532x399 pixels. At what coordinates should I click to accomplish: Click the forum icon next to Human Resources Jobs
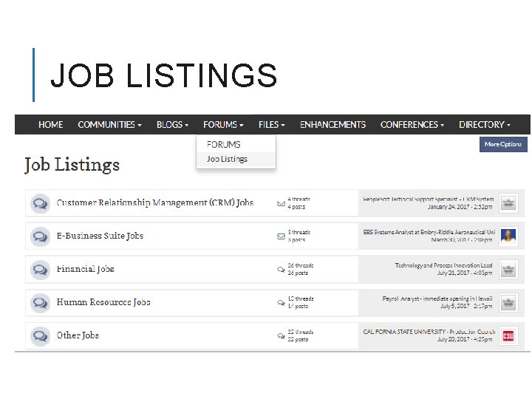pos(39,302)
